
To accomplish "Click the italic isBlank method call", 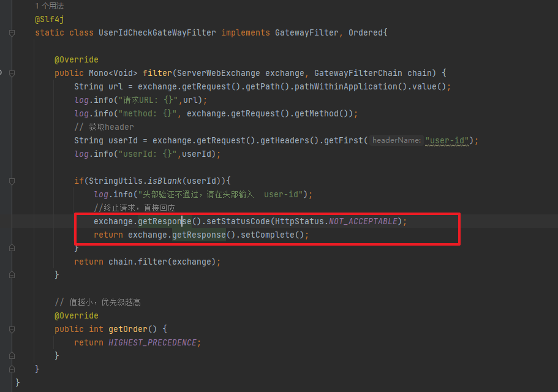I will click(164, 181).
